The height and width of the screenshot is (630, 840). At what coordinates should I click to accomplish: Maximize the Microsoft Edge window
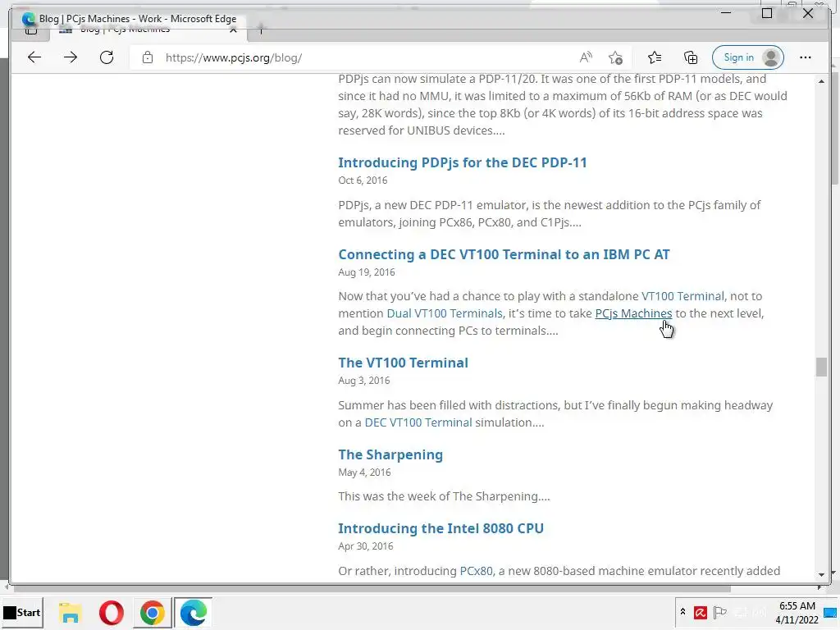(767, 13)
